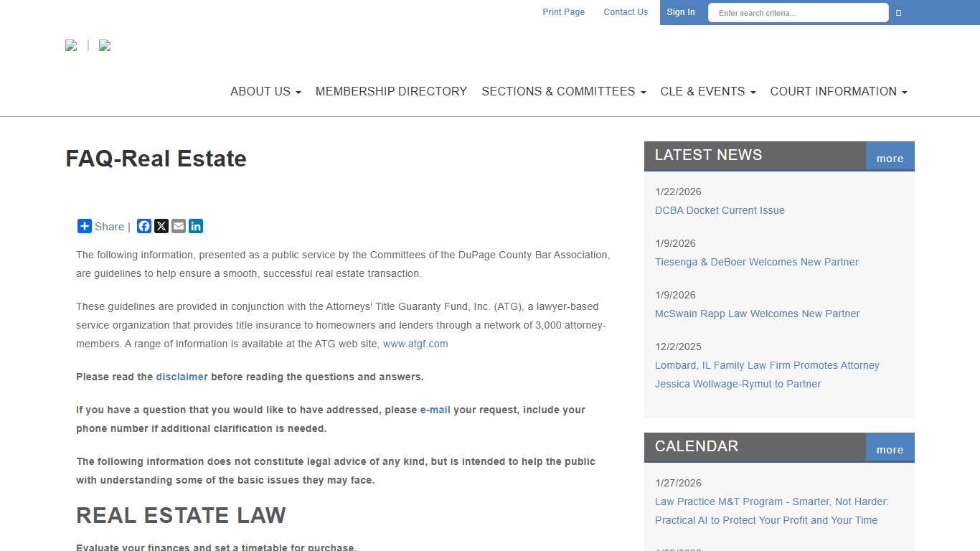
Task: Share the page on Facebook
Action: tap(143, 226)
